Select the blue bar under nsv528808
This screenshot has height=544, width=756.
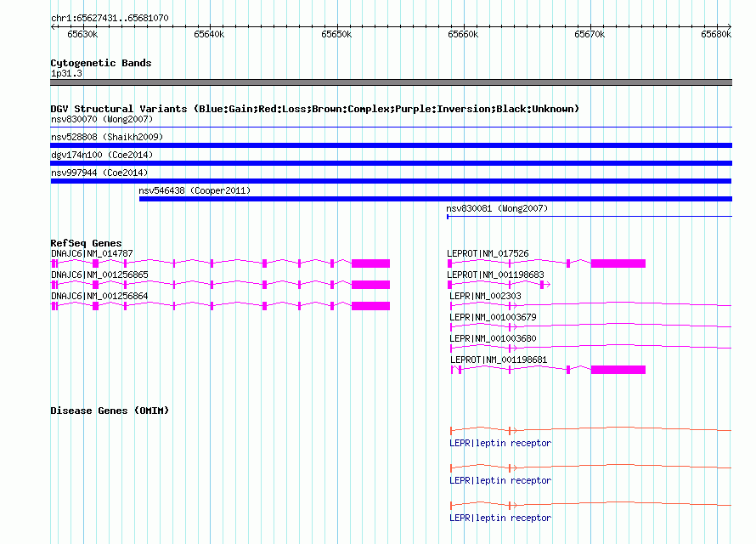(x=391, y=145)
